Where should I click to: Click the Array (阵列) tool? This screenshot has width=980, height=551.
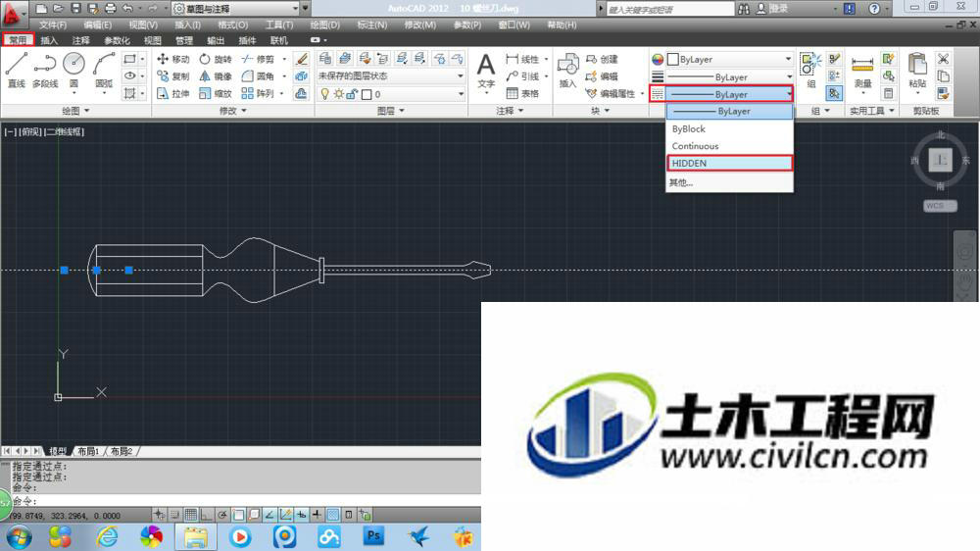point(258,93)
